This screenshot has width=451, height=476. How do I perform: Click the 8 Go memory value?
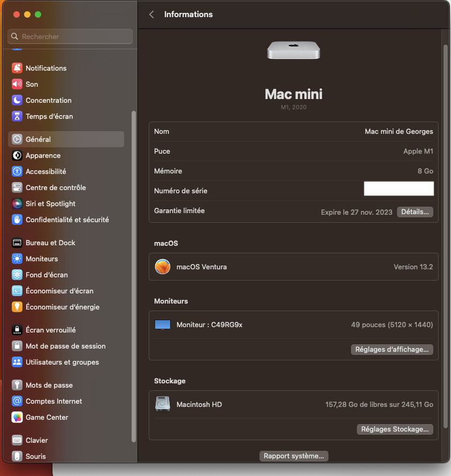click(x=425, y=171)
